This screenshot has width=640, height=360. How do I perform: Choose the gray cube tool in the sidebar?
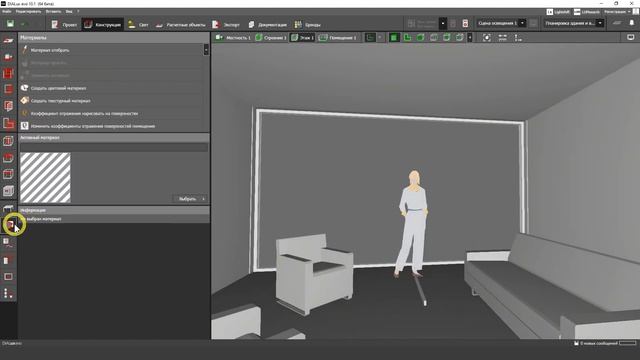click(8, 191)
